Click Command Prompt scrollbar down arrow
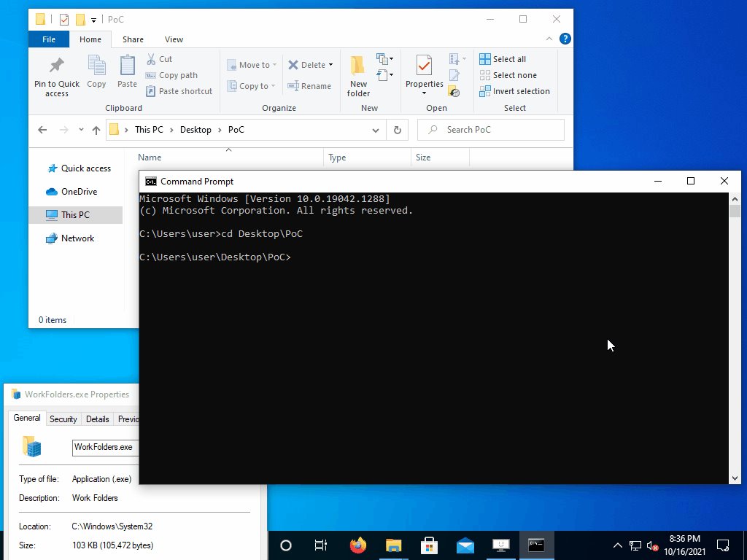This screenshot has width=747, height=560. (734, 478)
